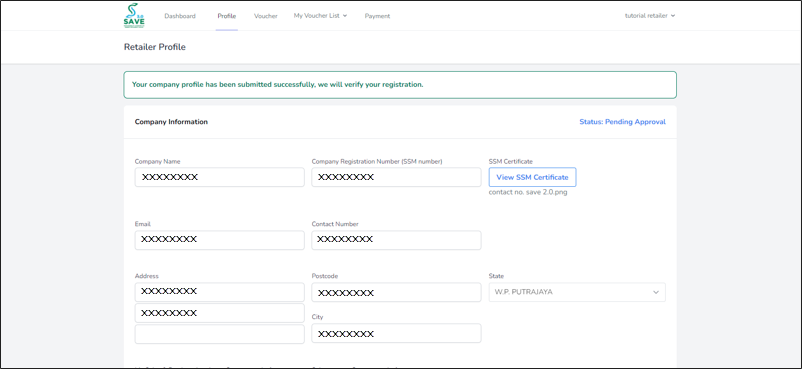This screenshot has height=369, width=802.
Task: Open the Payment page
Action: [x=377, y=16]
